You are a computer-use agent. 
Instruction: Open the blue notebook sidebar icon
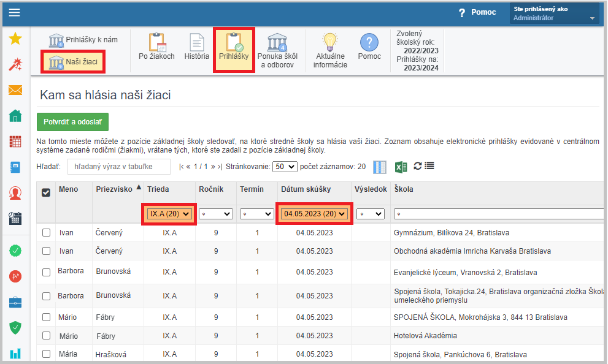tap(15, 167)
